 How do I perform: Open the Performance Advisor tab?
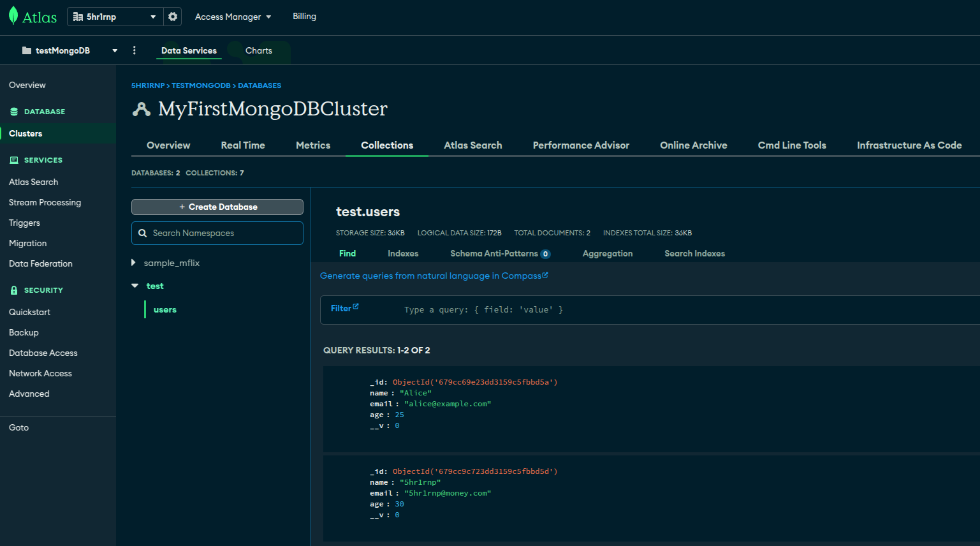pos(581,145)
